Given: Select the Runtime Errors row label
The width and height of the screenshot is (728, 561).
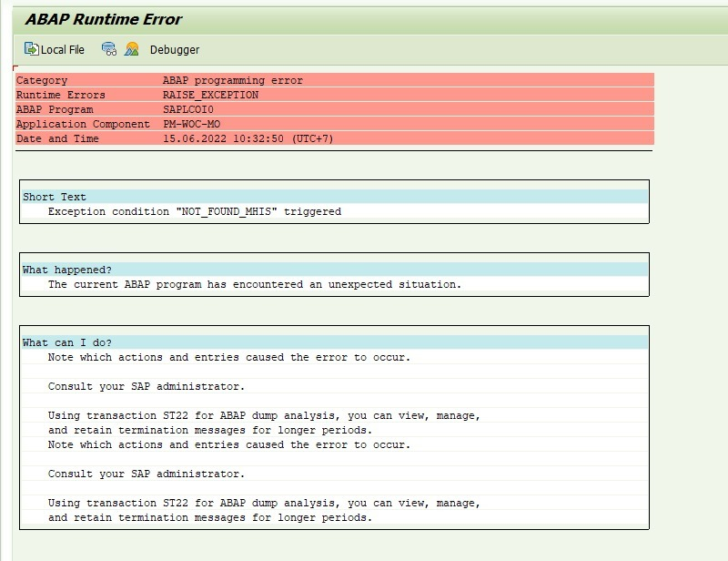Looking at the screenshot, I should coord(60,95).
